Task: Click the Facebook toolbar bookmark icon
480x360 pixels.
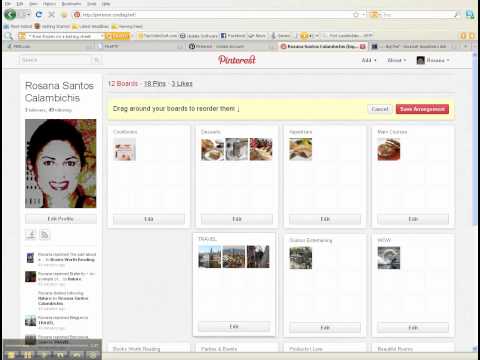Action: click(x=223, y=36)
